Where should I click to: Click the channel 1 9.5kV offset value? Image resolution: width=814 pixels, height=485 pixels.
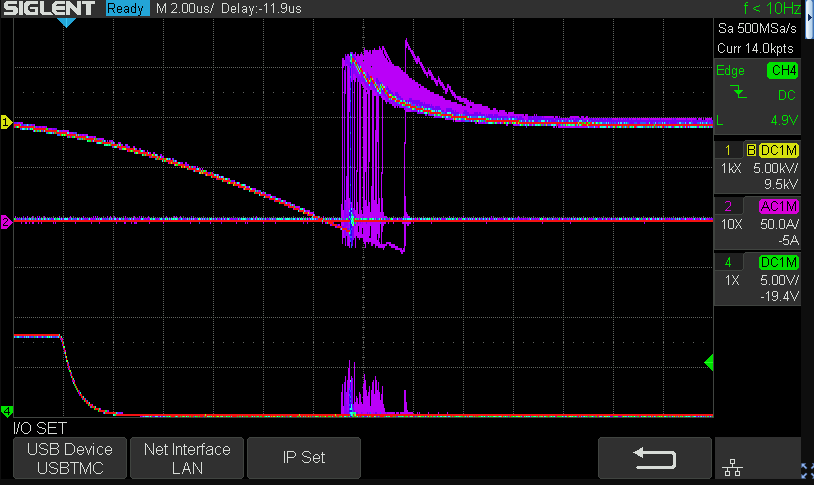(x=781, y=184)
